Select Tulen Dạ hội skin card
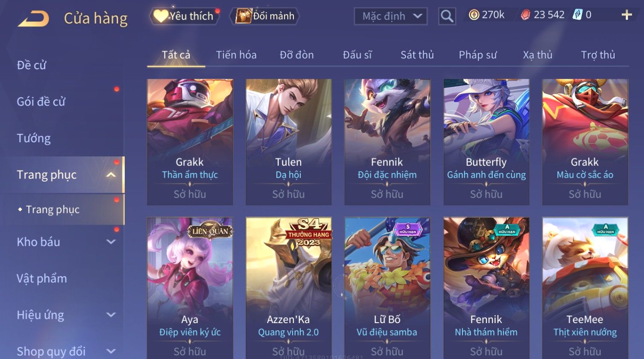The image size is (644, 359). (x=289, y=142)
